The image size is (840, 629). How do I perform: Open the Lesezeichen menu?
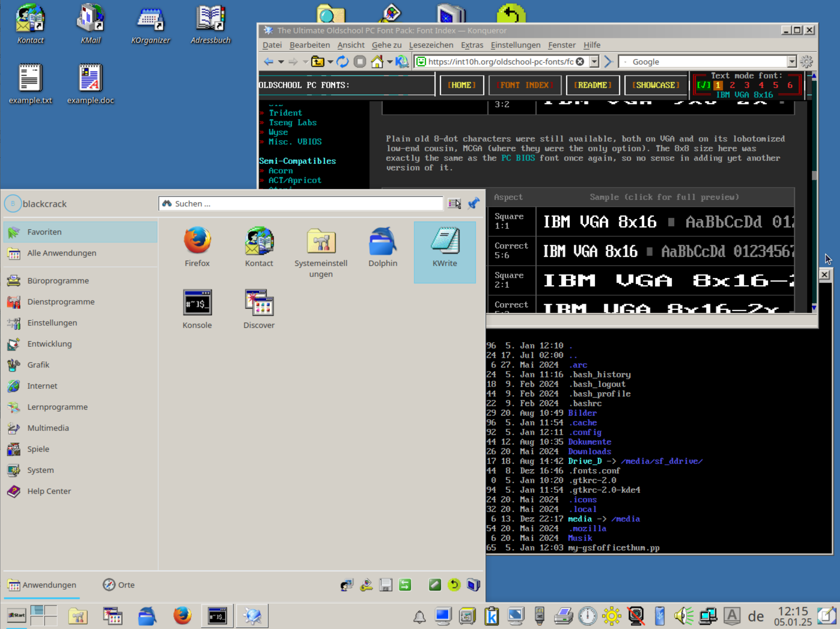click(431, 45)
